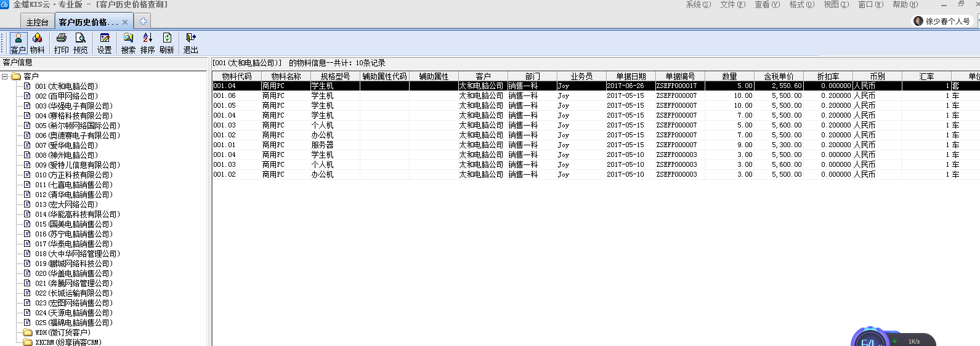Select customer 005 (希尔顿网络国际公司)

pyautogui.click(x=77, y=126)
